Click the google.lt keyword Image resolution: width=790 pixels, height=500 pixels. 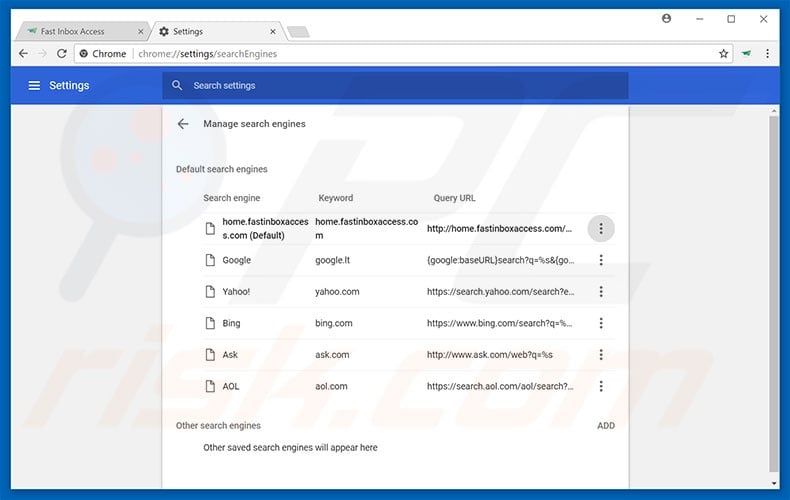point(333,260)
